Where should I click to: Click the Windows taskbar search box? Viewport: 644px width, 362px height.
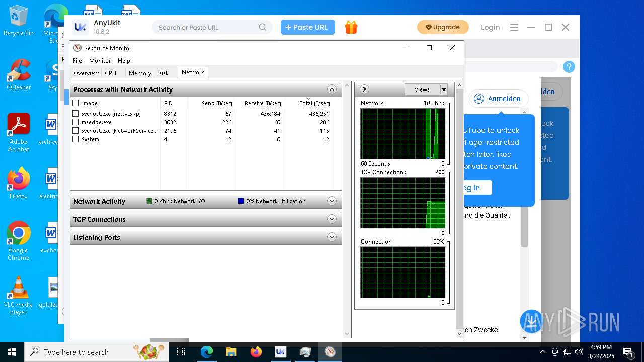[97, 352]
